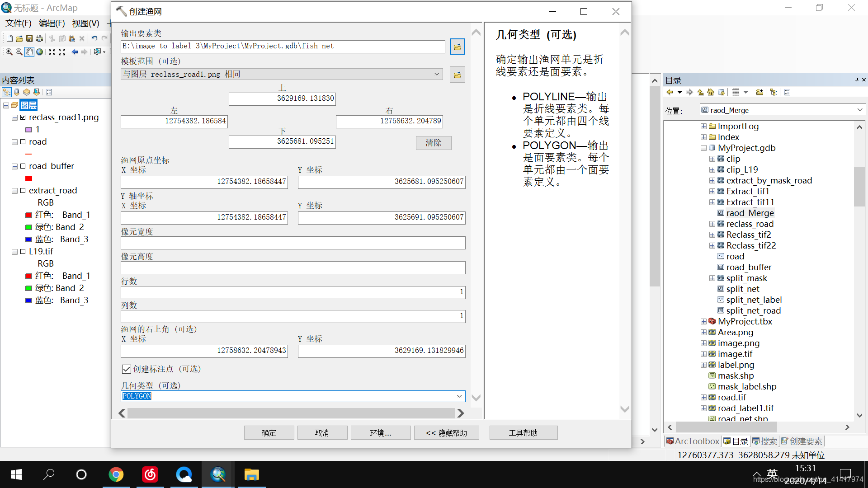
Task: Click the catalog Home folder icon
Action: click(711, 92)
